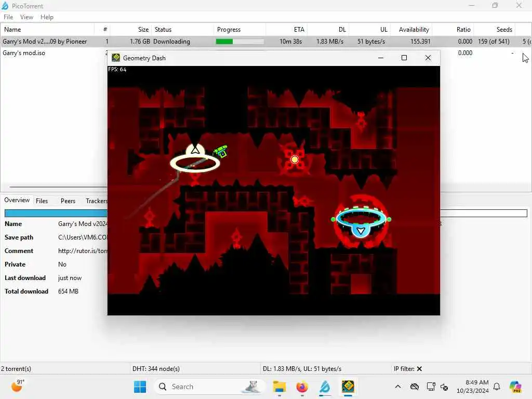Switch to PicoTorrent via taskbar icon

tap(325, 387)
